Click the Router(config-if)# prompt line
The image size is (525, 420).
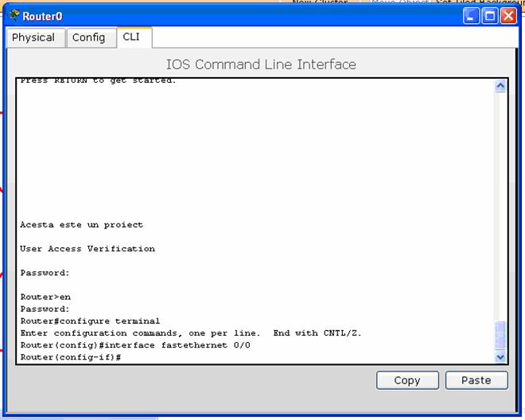[x=71, y=358]
